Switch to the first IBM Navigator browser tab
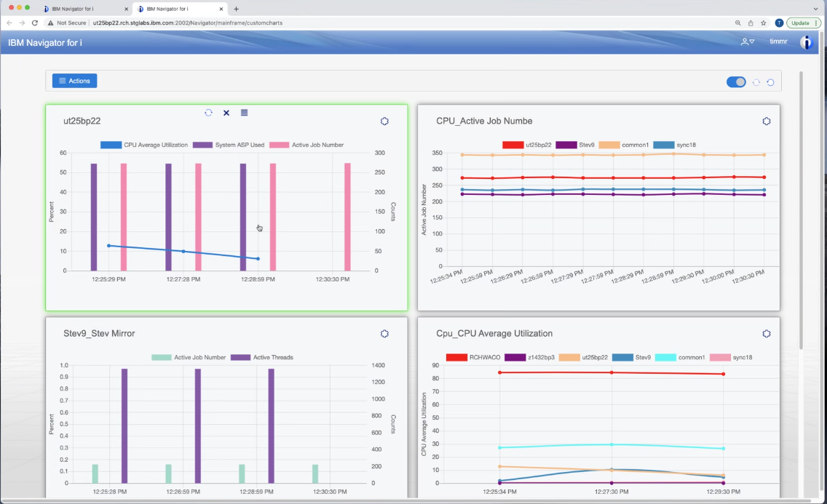The width and height of the screenshot is (827, 504). [84, 9]
